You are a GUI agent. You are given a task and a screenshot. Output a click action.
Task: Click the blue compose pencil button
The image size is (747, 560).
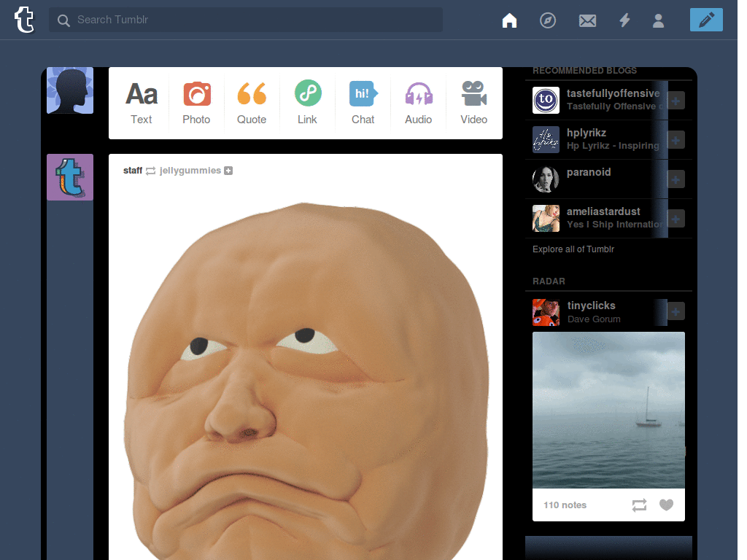(706, 20)
